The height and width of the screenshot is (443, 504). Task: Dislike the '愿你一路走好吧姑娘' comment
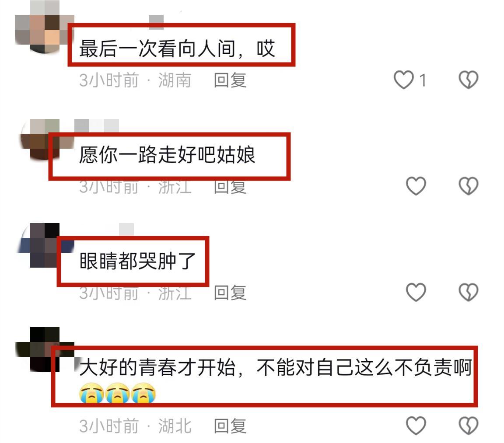pos(468,186)
